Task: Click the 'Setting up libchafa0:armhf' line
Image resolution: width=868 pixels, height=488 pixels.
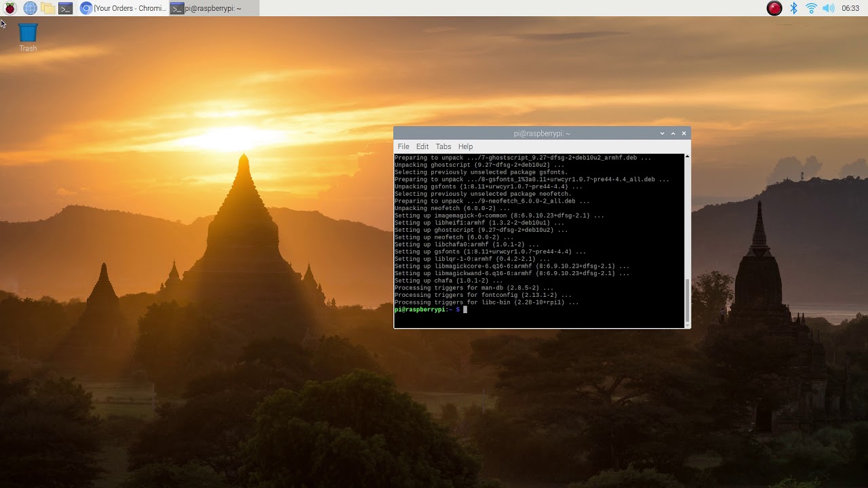Action: pos(467,245)
